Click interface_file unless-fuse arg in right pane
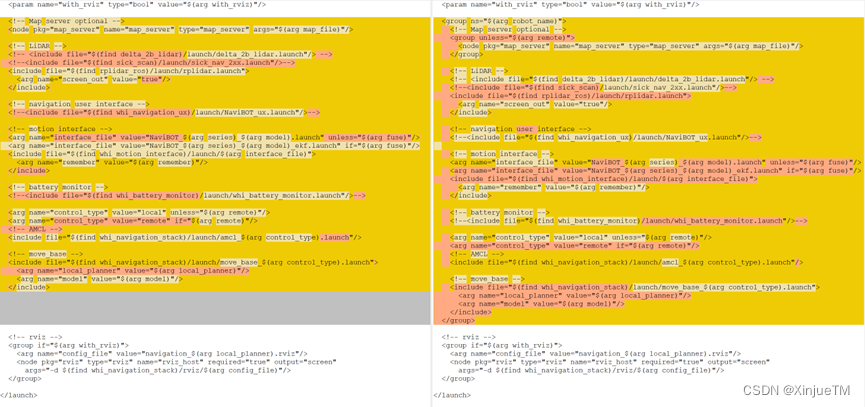 [x=656, y=162]
